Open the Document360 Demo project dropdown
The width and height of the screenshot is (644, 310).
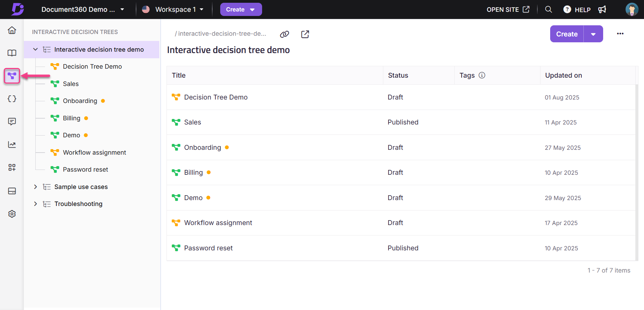pos(83,9)
